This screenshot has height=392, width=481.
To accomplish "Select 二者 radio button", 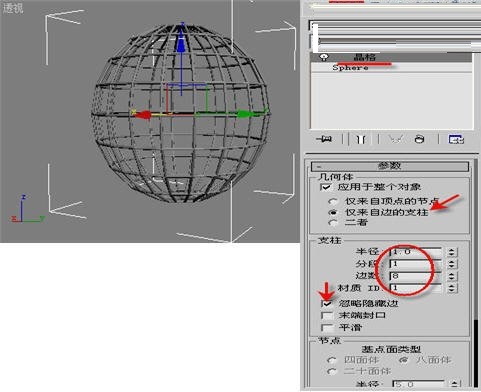I will [x=332, y=223].
